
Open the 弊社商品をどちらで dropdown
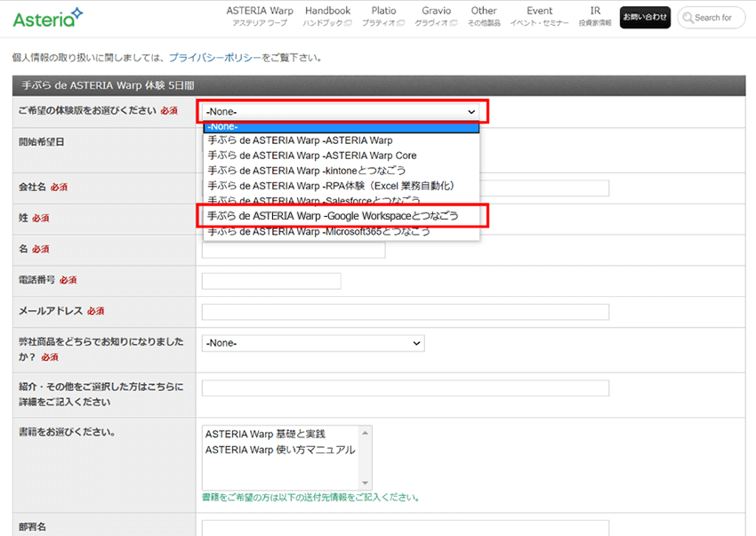[x=313, y=343]
